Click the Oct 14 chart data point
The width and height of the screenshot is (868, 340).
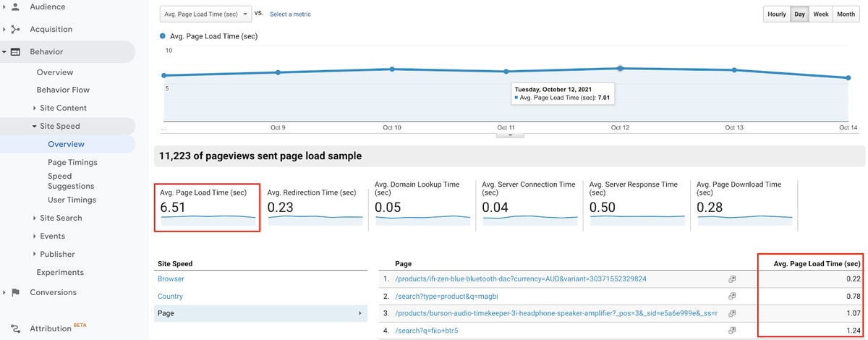click(x=848, y=78)
